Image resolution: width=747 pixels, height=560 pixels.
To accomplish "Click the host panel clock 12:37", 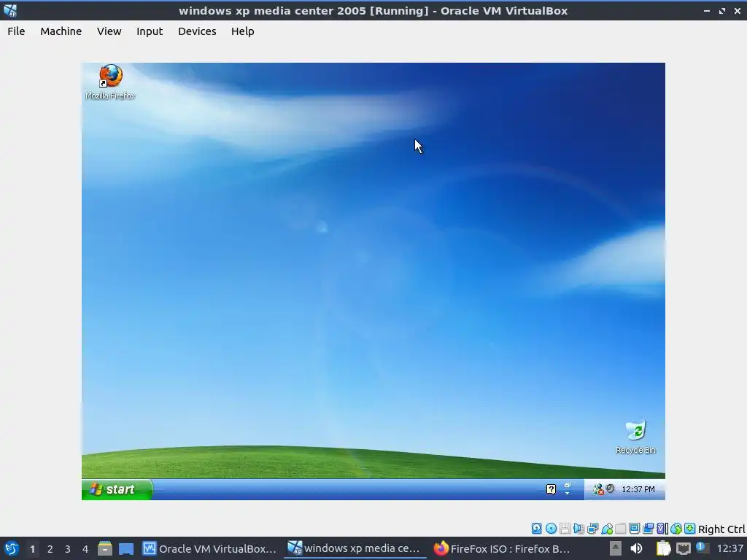I will pyautogui.click(x=729, y=548).
